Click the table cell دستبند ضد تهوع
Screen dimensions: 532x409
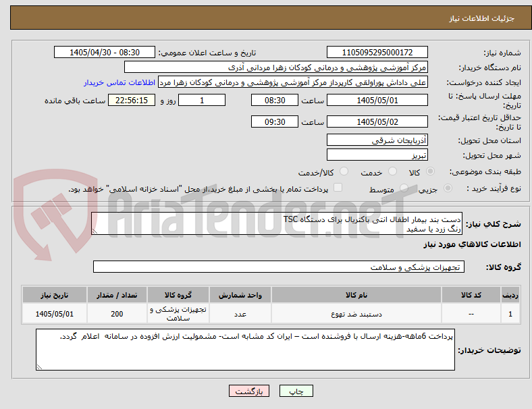coord(356,314)
